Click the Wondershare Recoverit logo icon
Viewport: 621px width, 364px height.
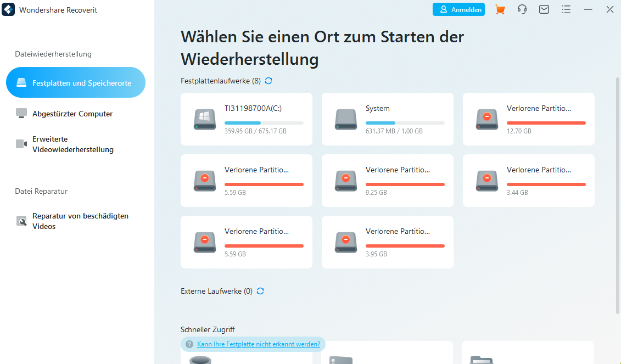8,9
